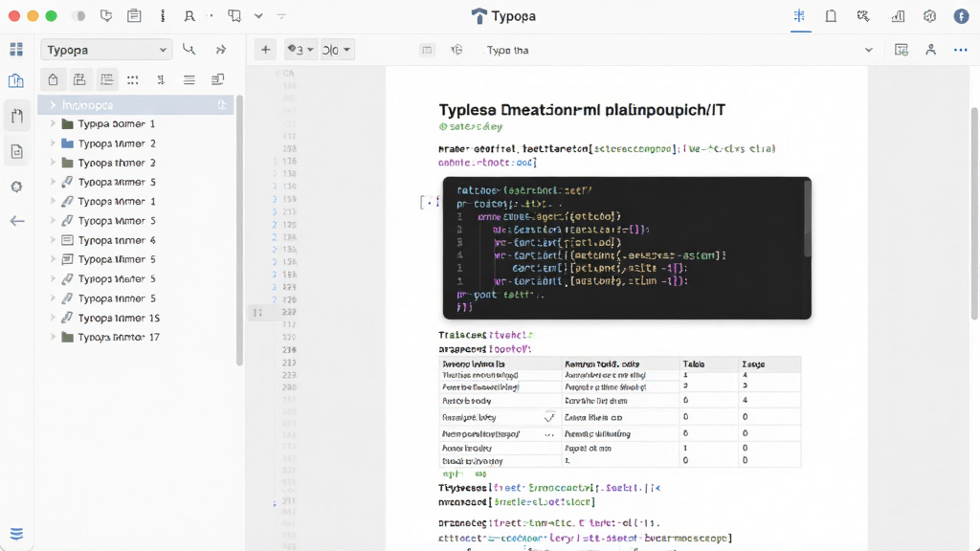Click the table icon beside the person icon
Viewport: 980px width, 551px height.
[901, 50]
